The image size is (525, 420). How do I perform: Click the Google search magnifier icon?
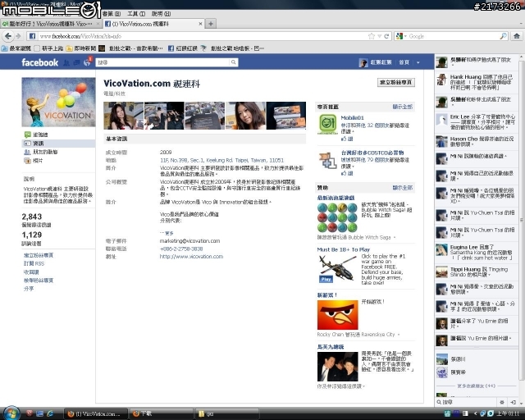tap(503, 36)
